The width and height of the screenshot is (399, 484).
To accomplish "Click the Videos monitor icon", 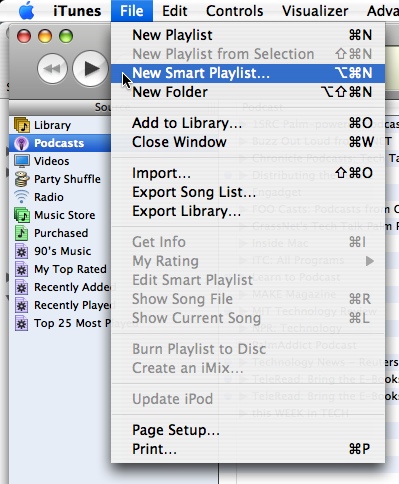I will pyautogui.click(x=22, y=161).
